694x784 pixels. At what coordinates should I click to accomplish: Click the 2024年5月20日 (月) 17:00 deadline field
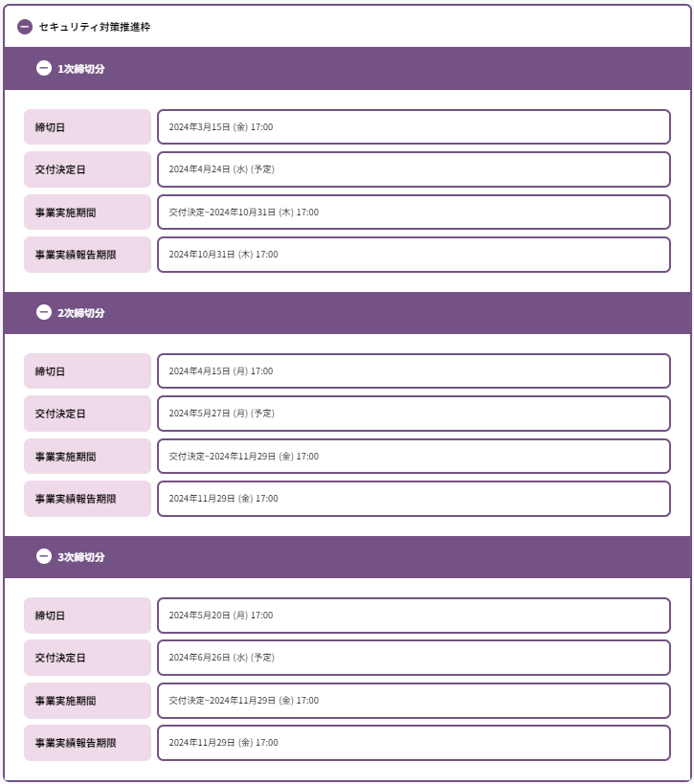(x=414, y=616)
